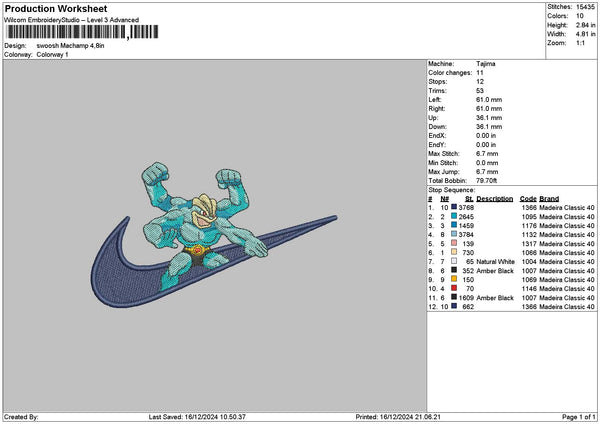Click the Stitches count 15435
The image size is (600, 424).
[x=585, y=7]
